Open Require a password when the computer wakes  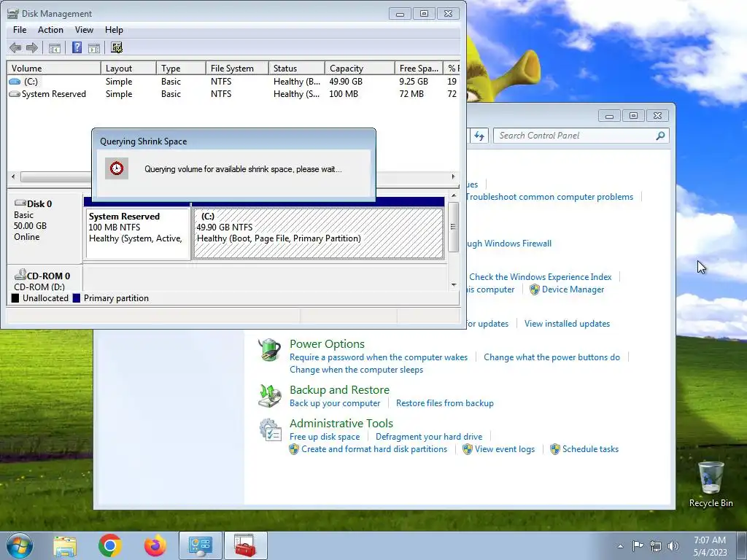(x=379, y=357)
